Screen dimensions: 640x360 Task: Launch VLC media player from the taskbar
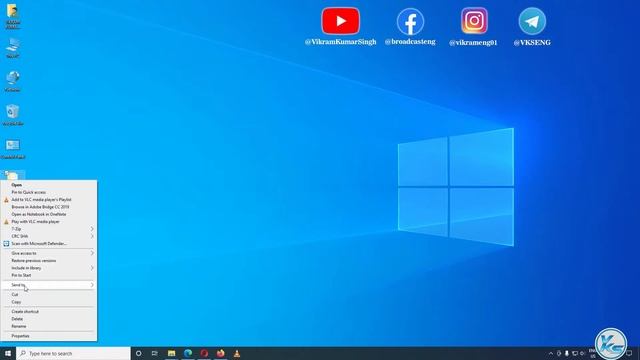click(x=237, y=353)
